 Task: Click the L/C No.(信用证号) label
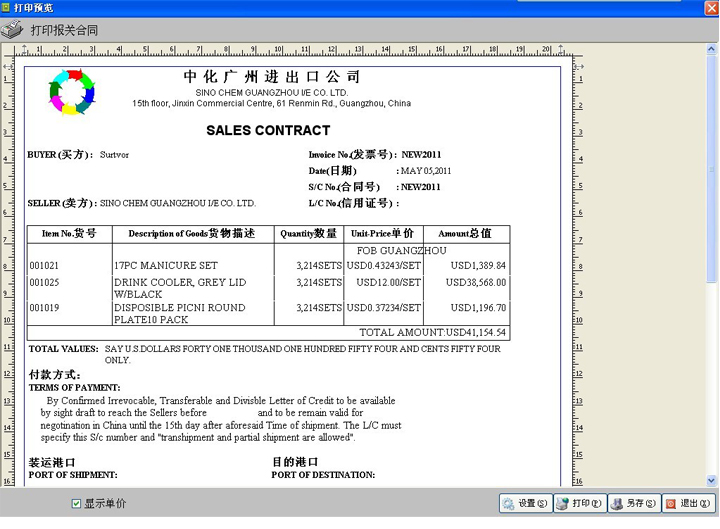click(354, 203)
